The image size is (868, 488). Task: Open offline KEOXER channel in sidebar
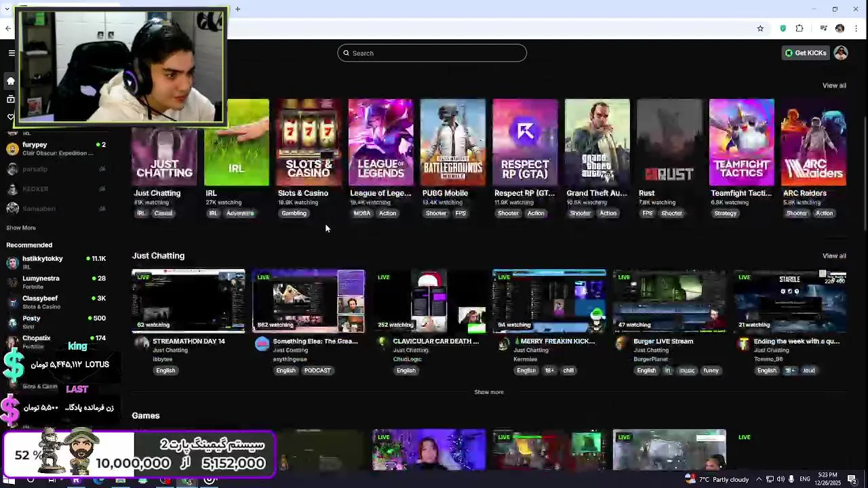tap(57, 189)
